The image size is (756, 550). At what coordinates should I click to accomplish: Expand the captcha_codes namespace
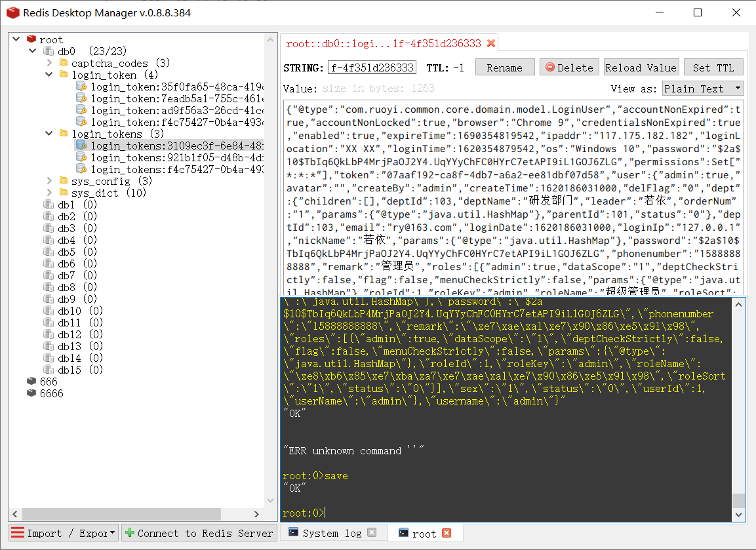pyautogui.click(x=49, y=63)
